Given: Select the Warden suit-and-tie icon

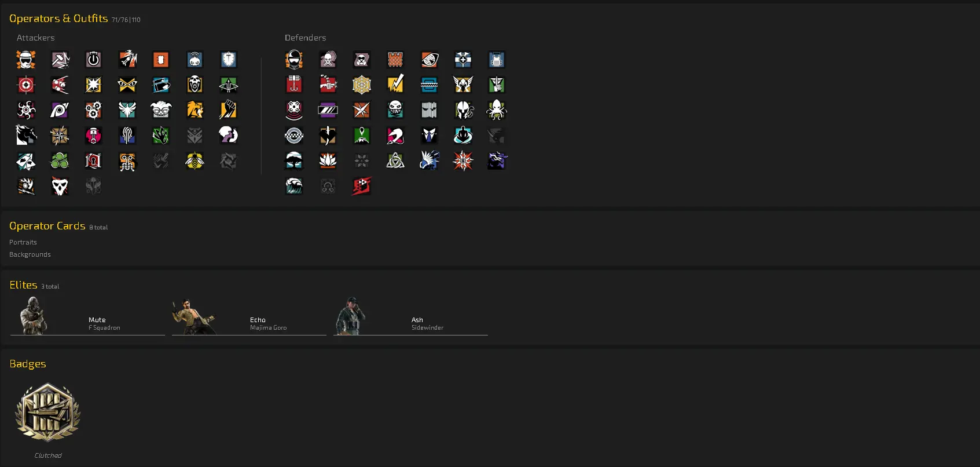Looking at the screenshot, I should click(x=429, y=135).
